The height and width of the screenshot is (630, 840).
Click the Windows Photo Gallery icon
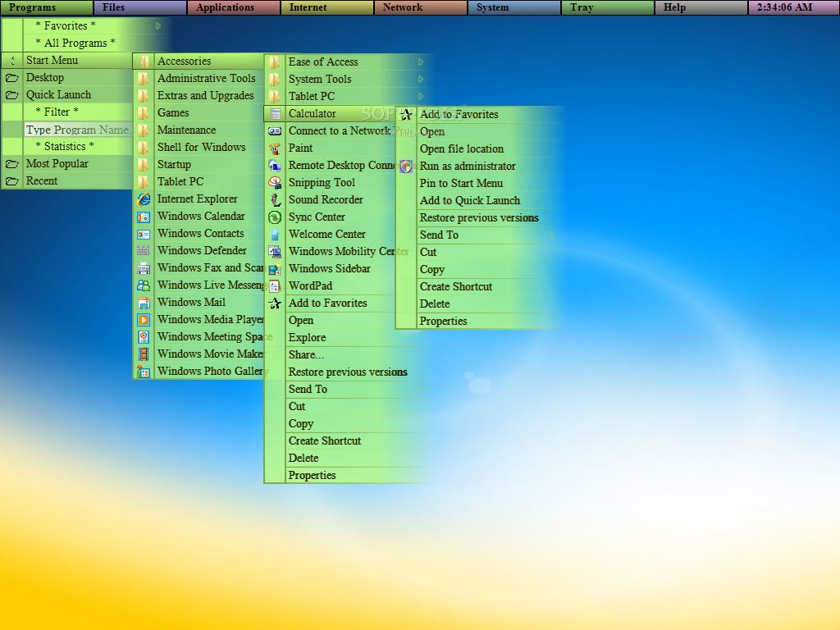point(144,372)
